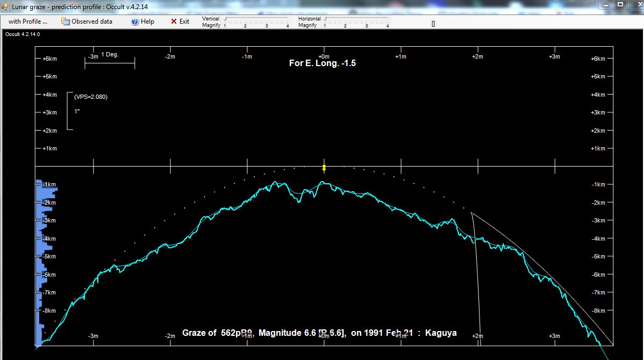Viewport: 644px width, 360px height.
Task: Click the VPS=2.080 scale label
Action: [90, 97]
